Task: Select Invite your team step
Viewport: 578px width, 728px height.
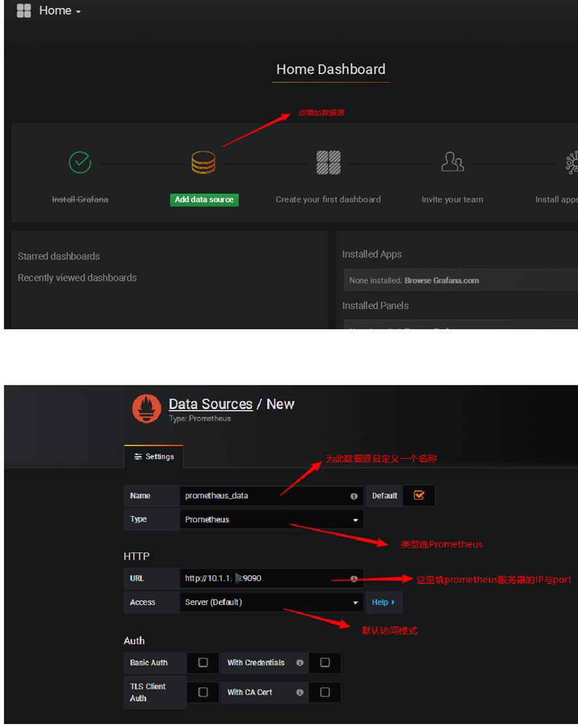Action: [452, 199]
